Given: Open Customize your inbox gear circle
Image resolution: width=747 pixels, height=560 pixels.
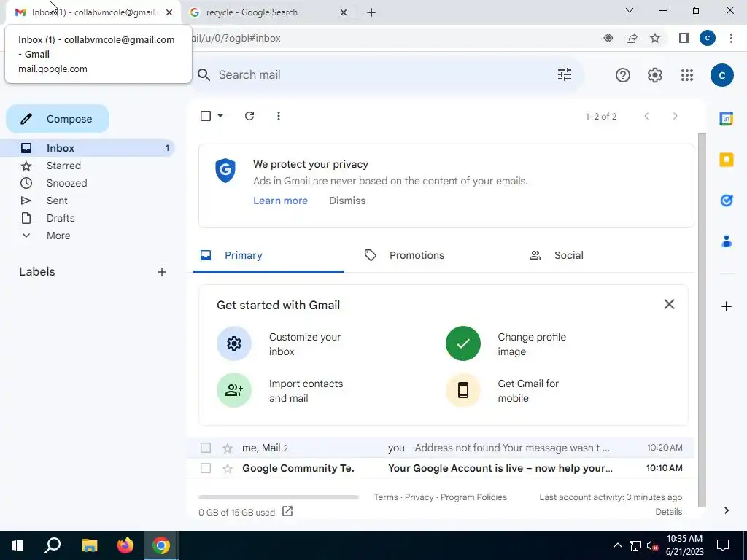Looking at the screenshot, I should tap(234, 343).
